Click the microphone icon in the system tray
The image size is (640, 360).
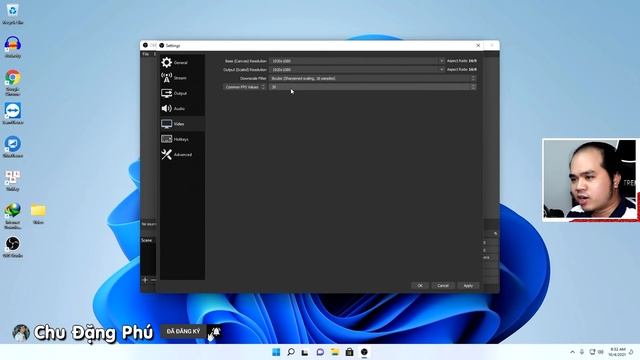[x=582, y=352]
